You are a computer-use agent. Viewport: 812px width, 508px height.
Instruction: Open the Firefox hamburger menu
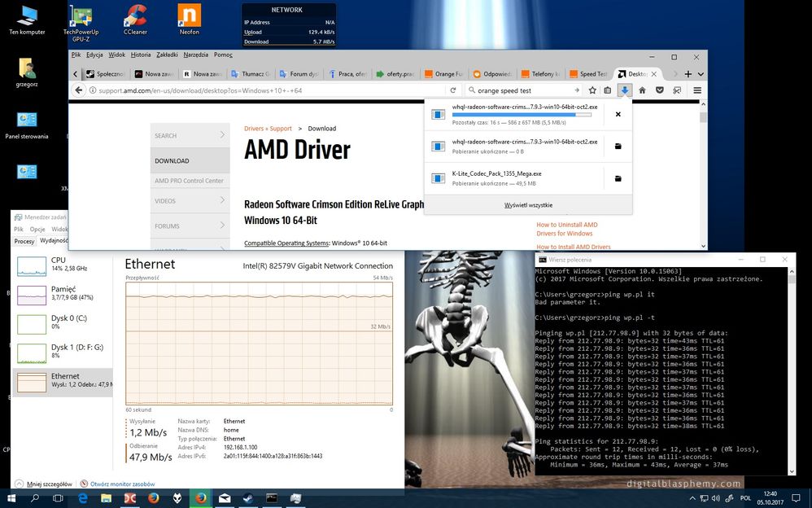point(696,90)
